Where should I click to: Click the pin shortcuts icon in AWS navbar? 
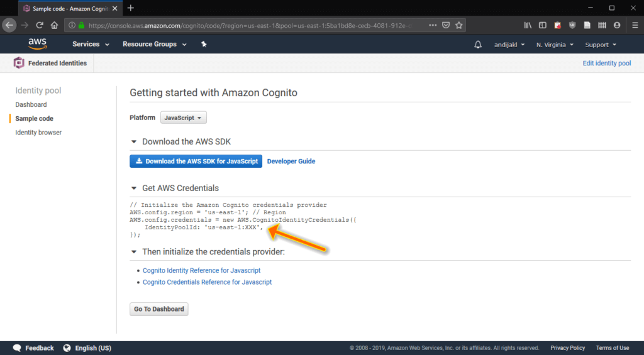(x=204, y=45)
